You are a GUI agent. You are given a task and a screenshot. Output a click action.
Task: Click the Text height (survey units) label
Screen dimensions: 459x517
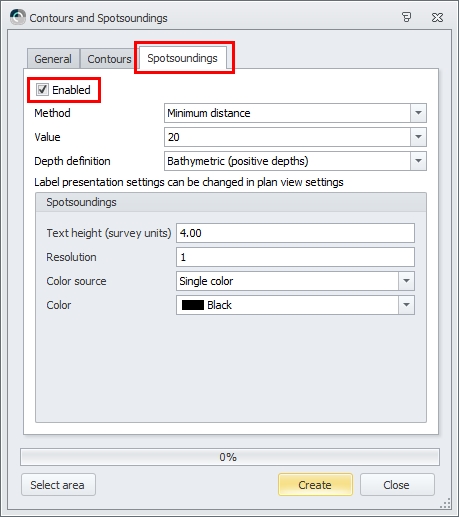point(109,233)
